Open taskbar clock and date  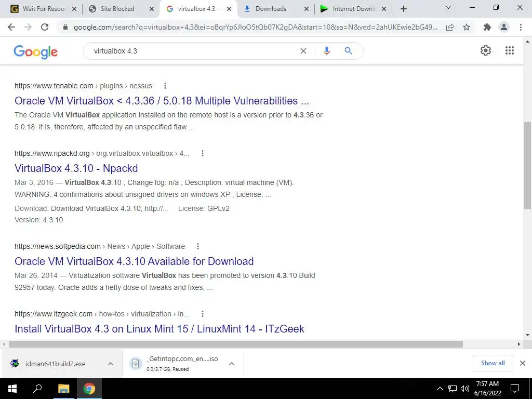(487, 389)
